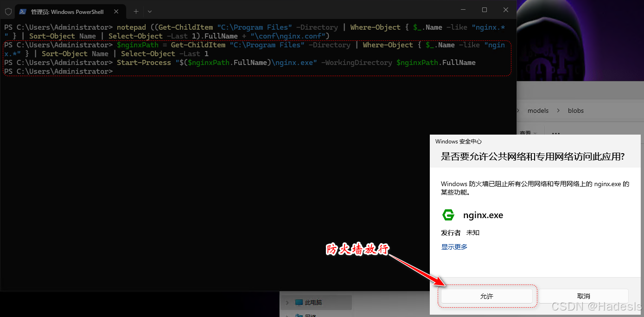Screen dimensions: 644x317
Task: Close the PowerShell tab
Action: pyautogui.click(x=116, y=12)
